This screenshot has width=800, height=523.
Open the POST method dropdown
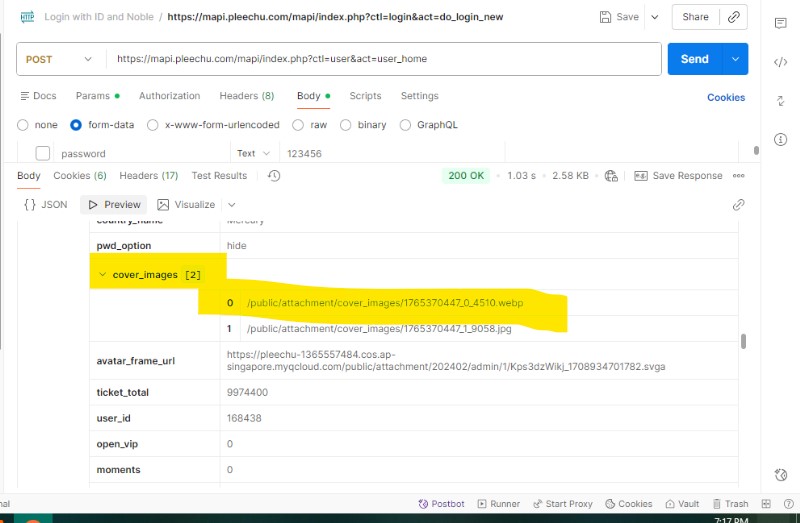pyautogui.click(x=60, y=59)
